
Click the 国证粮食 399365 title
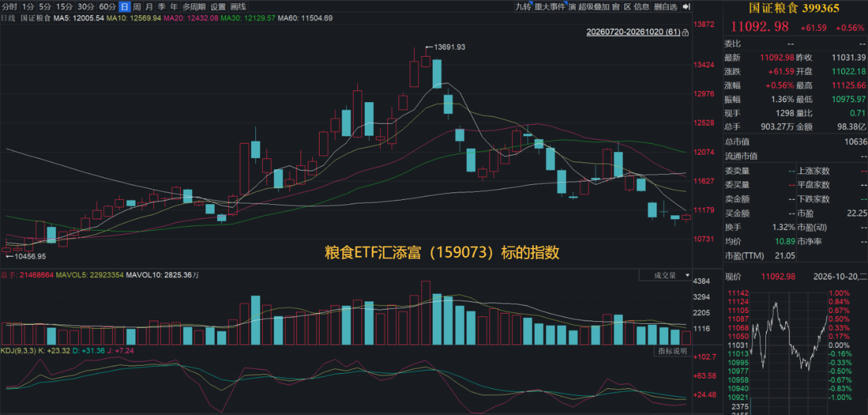click(794, 8)
